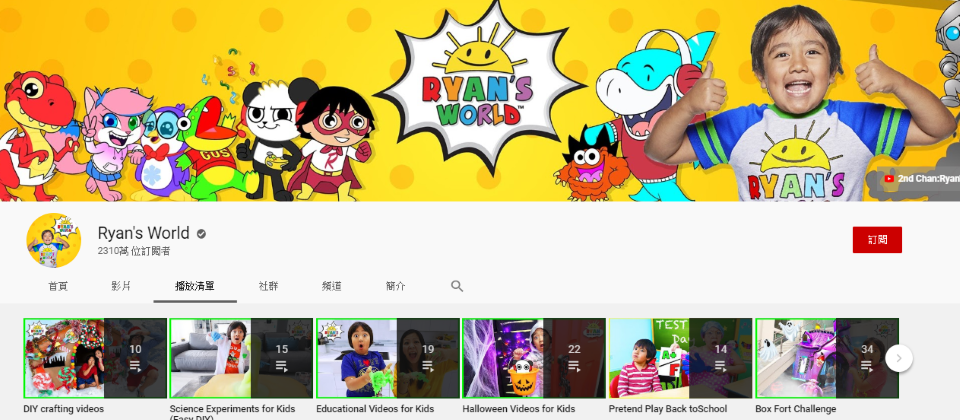Click the channel search magnifier icon

[x=457, y=286]
